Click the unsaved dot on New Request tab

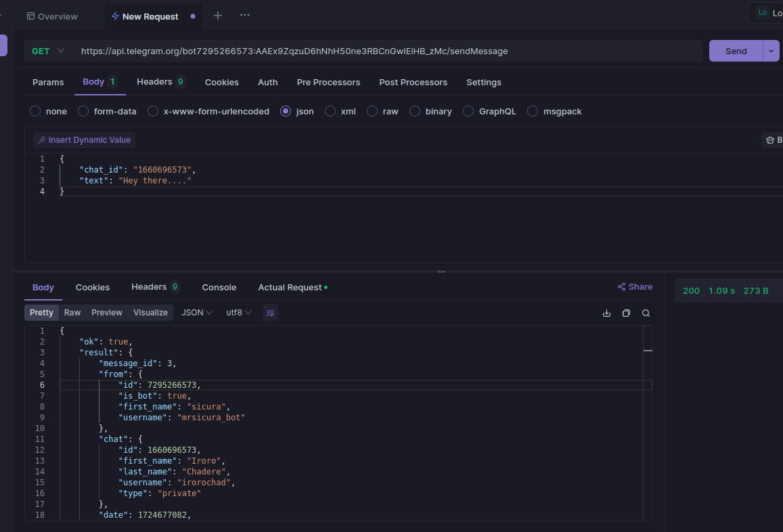(x=193, y=16)
